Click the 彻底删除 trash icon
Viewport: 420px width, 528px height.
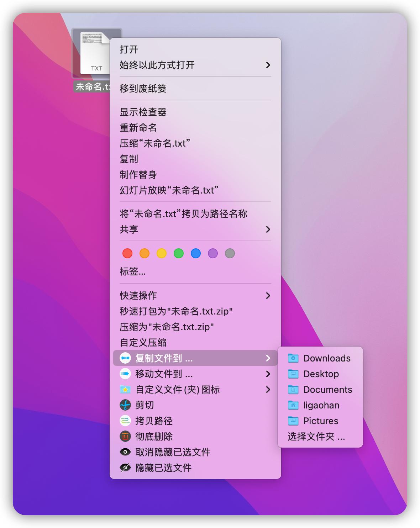[125, 436]
